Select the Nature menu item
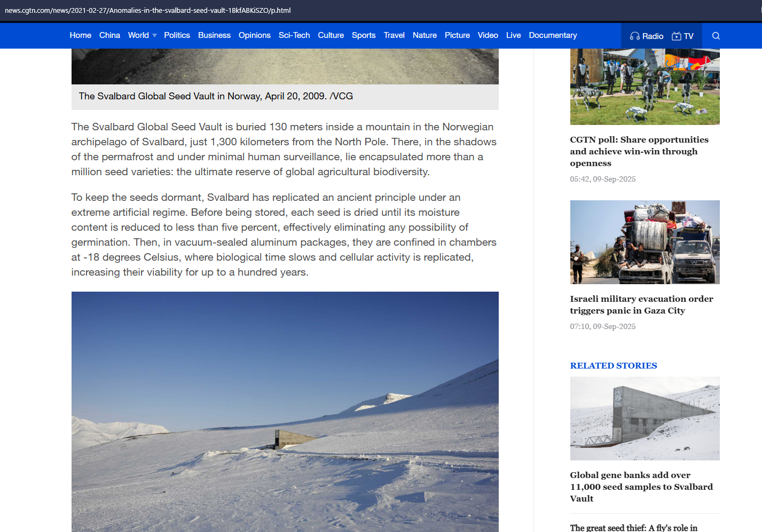Viewport: 762px width, 532px height. pyautogui.click(x=425, y=35)
